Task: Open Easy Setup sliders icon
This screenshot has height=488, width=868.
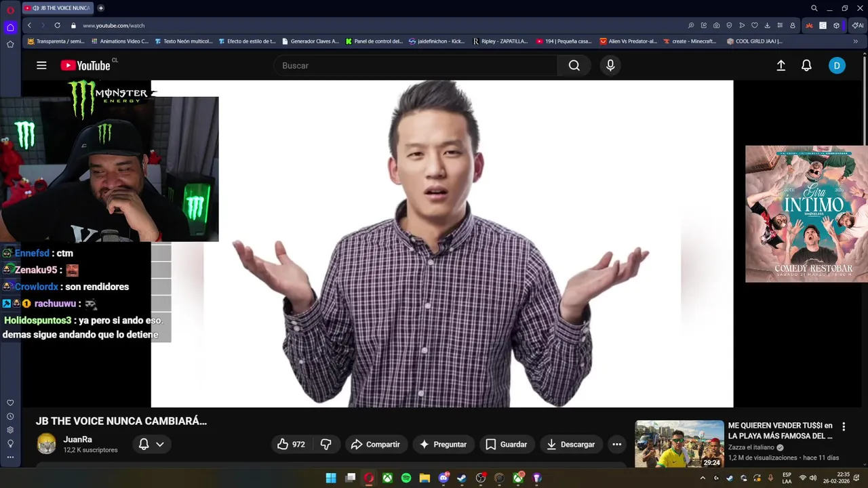Action: pyautogui.click(x=780, y=26)
